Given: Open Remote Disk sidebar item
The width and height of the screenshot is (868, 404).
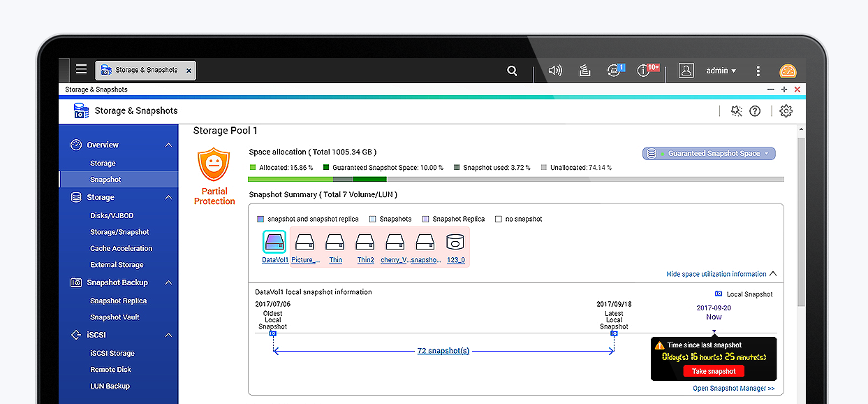Looking at the screenshot, I should pos(110,369).
